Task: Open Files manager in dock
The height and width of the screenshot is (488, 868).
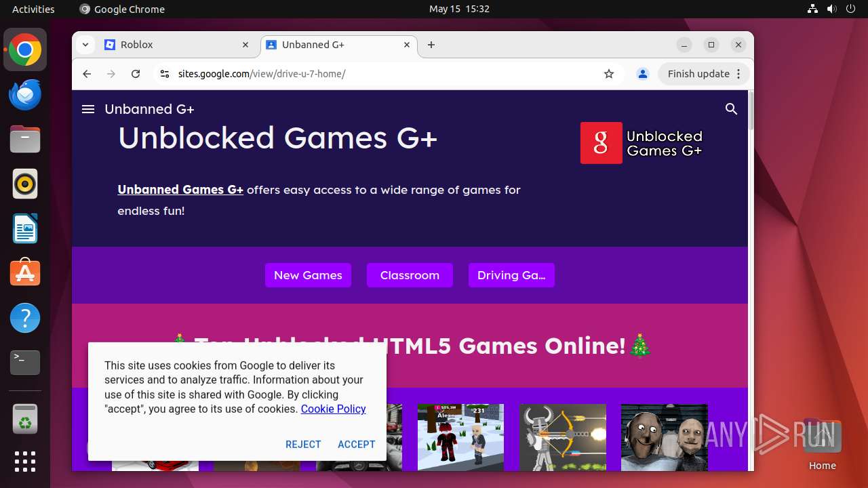Action: 25,140
